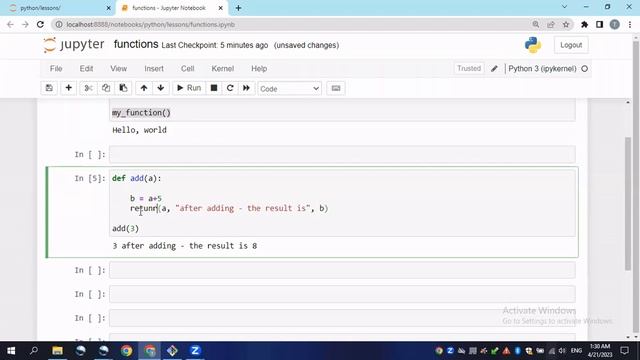This screenshot has width=640, height=360.
Task: Cut selected cells with the scissors icon
Action: click(88, 88)
